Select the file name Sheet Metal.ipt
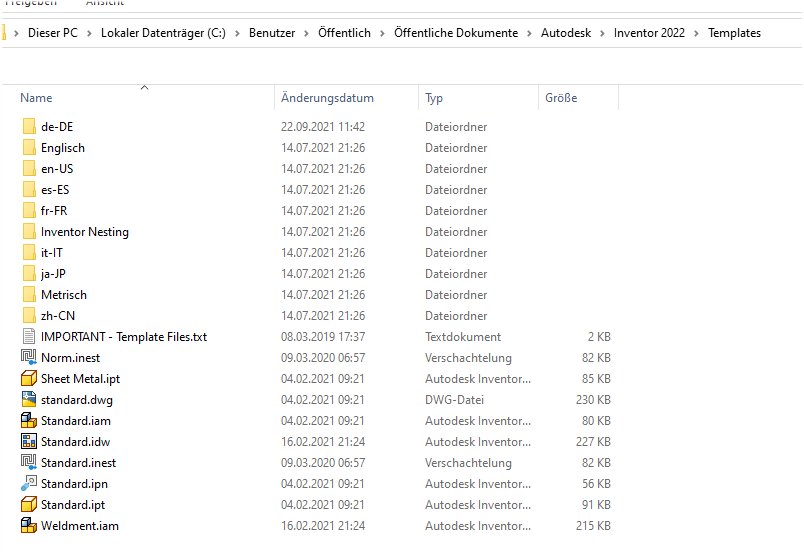Viewport: 804px width, 556px height. tap(81, 379)
